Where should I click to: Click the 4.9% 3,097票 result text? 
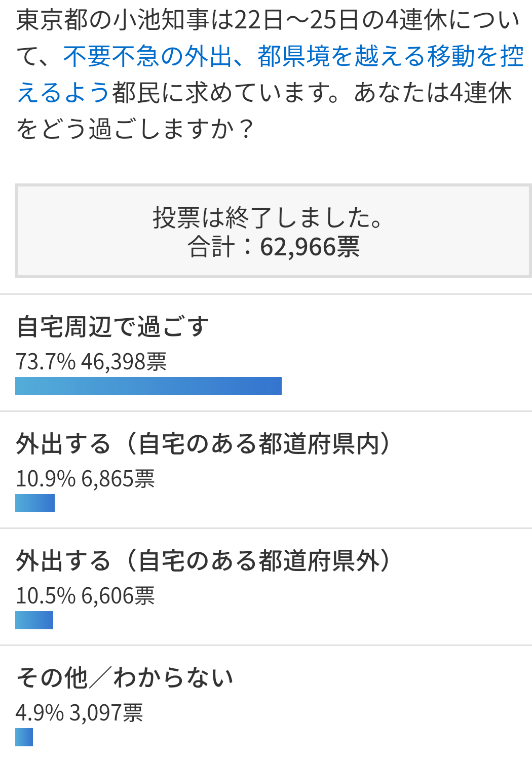click(x=80, y=713)
